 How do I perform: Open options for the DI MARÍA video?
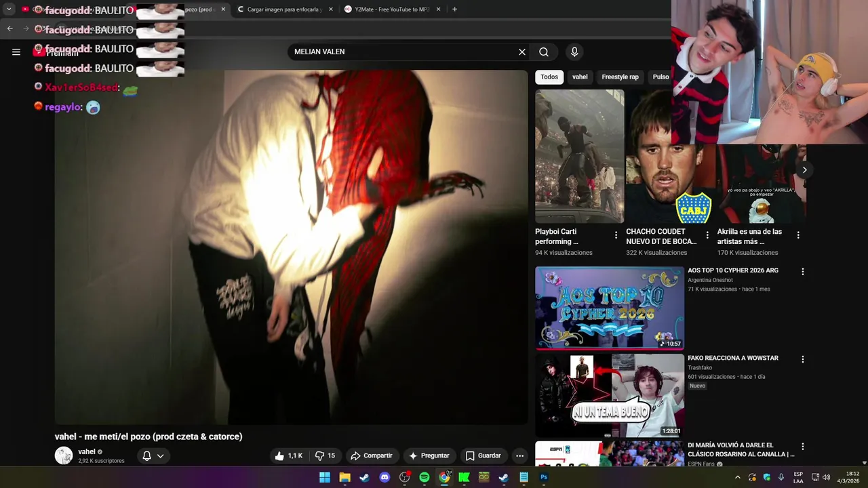coord(803,447)
